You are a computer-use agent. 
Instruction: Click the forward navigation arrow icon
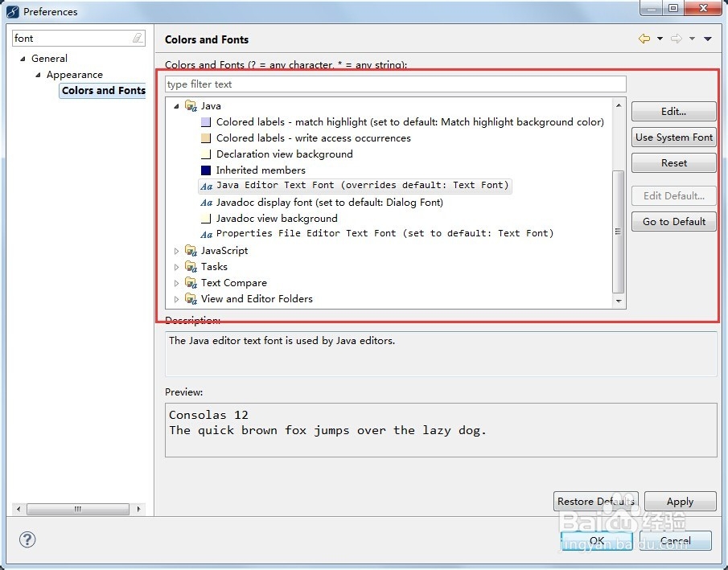(x=676, y=39)
